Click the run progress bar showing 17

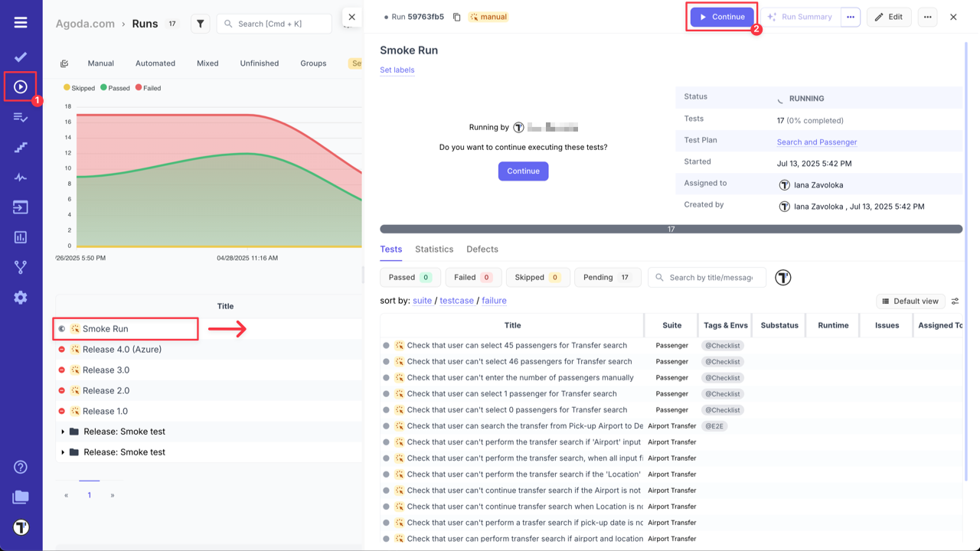coord(670,227)
